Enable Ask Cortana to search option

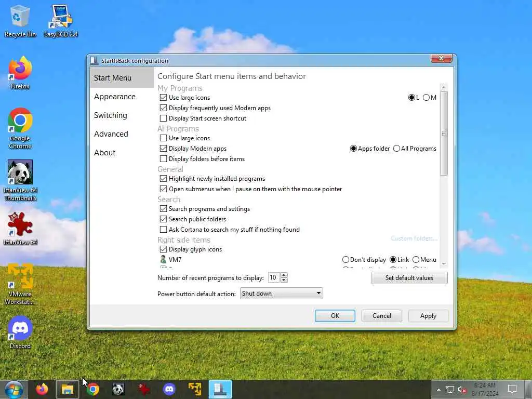[x=163, y=229]
